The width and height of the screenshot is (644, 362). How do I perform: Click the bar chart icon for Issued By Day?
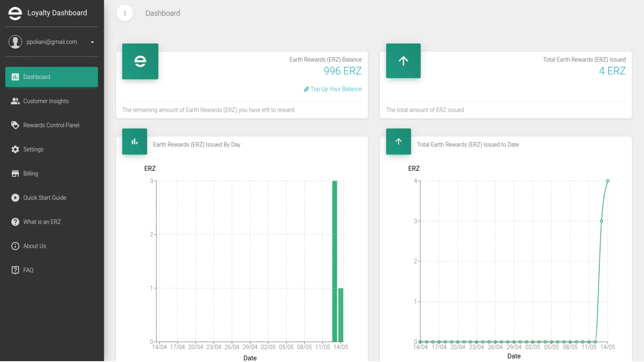point(134,142)
